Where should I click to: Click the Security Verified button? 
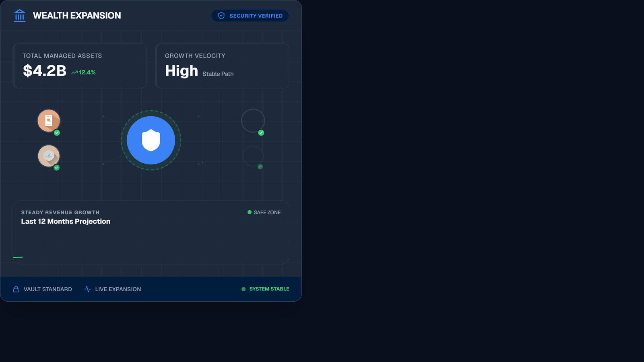tap(250, 16)
